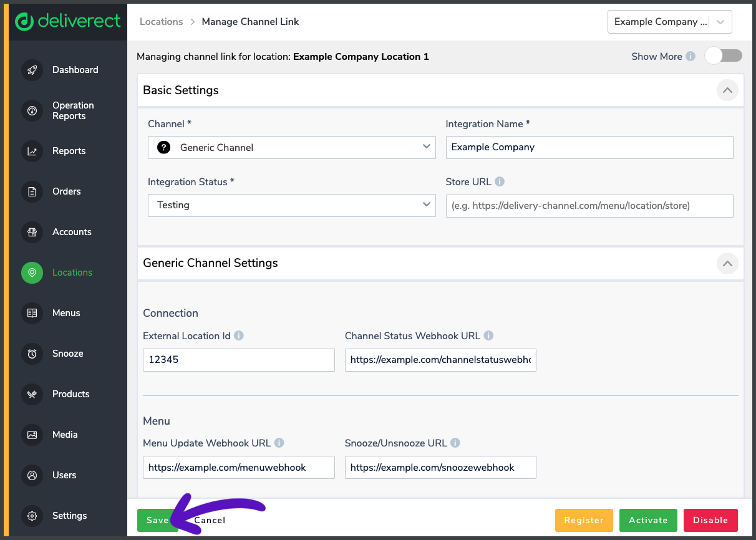
Task: Click the 'Manage Channel Link' breadcrumb text
Action: pos(251,21)
